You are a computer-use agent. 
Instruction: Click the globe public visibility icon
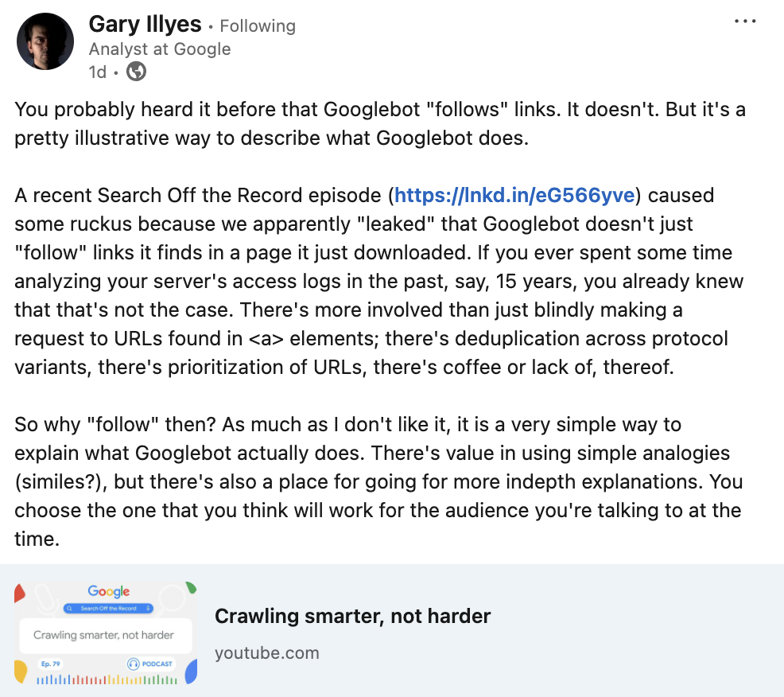click(x=135, y=72)
